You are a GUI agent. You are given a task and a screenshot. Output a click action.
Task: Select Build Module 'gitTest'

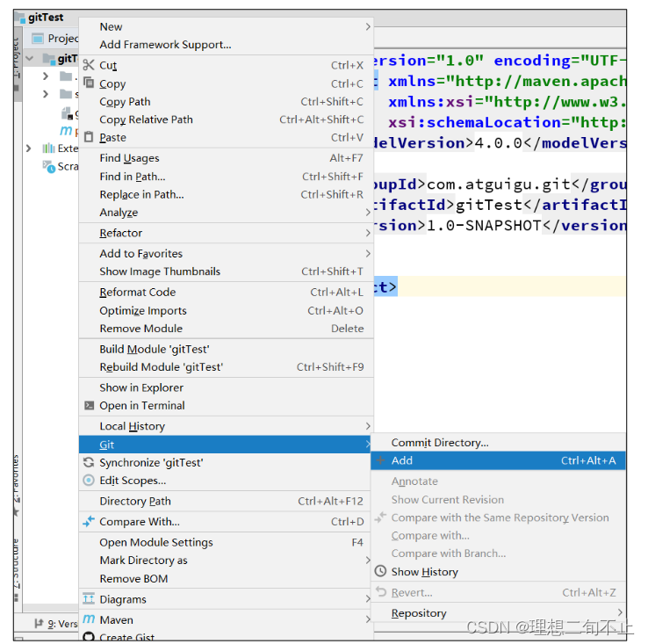pos(226,349)
